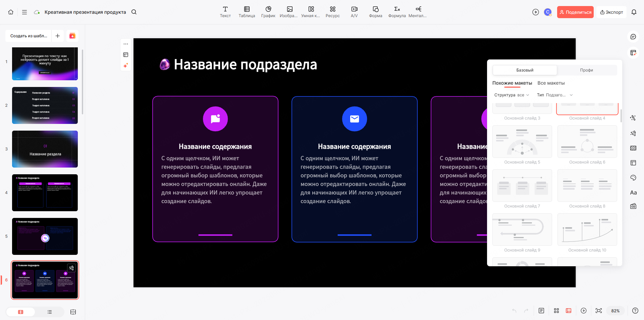644x320 pixels.
Task: Insert an A/V media element
Action: (x=354, y=12)
